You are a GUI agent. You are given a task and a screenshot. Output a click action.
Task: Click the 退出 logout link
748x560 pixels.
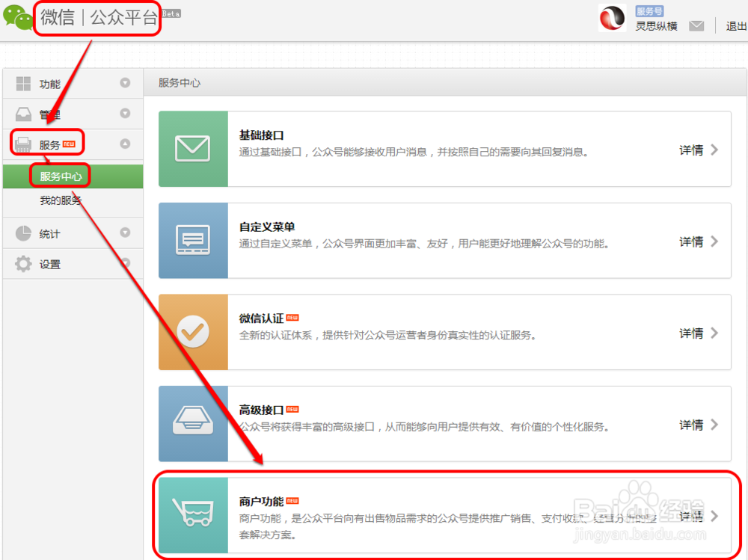pyautogui.click(x=735, y=25)
